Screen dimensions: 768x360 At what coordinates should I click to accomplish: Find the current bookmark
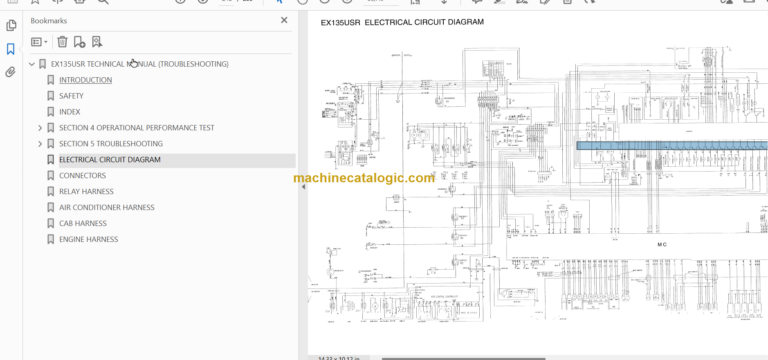point(97,42)
